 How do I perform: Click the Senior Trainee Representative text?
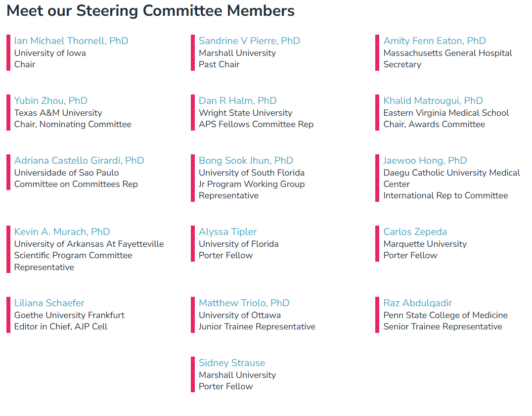[443, 326]
